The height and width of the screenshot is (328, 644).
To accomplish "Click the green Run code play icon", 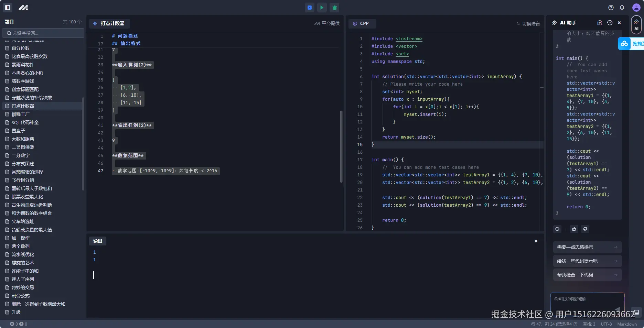I will pos(322,8).
